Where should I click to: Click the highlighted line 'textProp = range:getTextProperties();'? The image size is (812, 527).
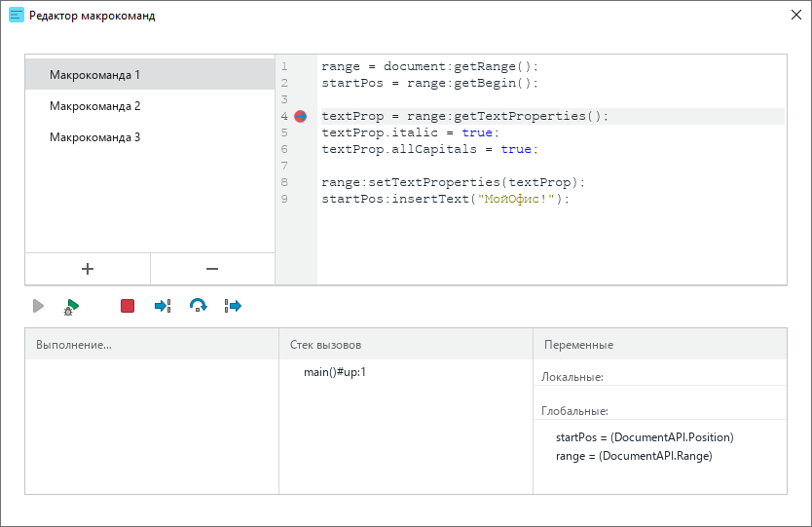click(x=553, y=116)
